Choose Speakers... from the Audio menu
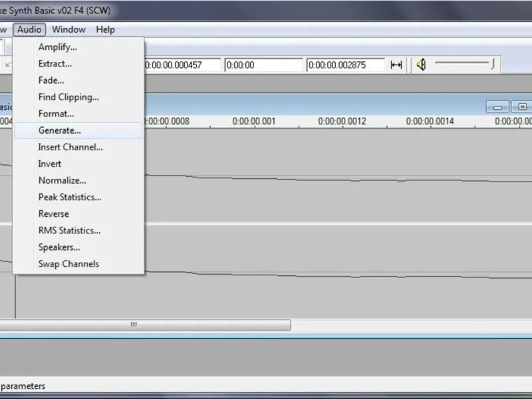Image resolution: width=532 pixels, height=399 pixels. [x=78, y=247]
